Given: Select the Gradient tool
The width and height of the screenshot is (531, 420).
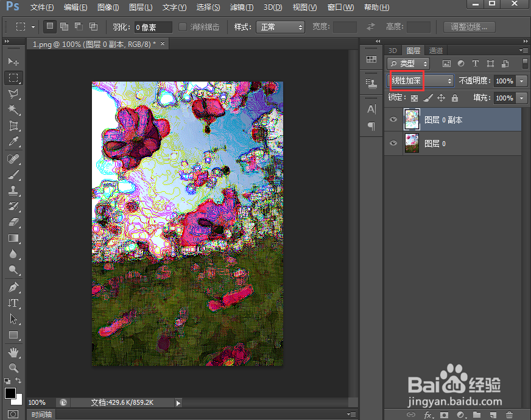Looking at the screenshot, I should (x=13, y=238).
